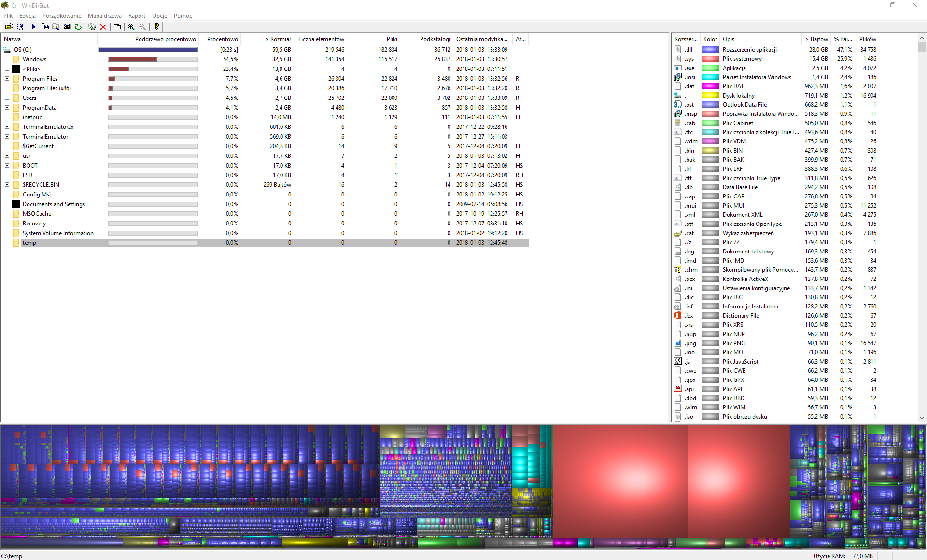Click the Delete to recycle bin icon

tap(92, 27)
